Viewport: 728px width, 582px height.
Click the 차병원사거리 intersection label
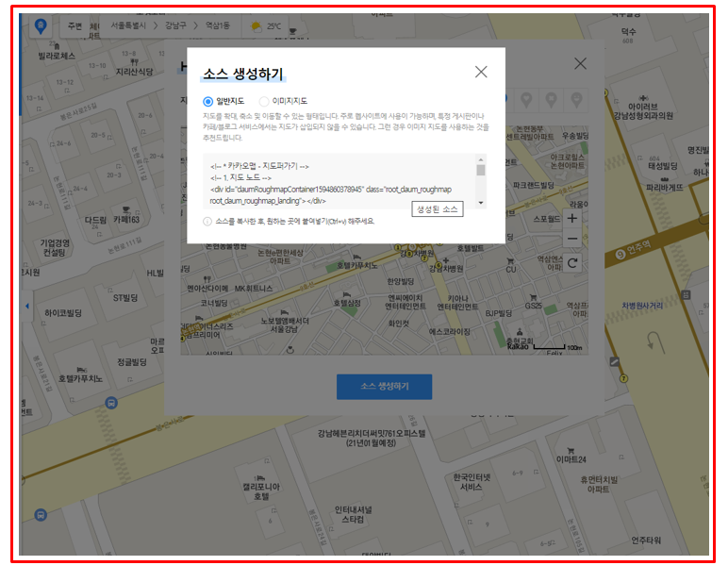click(642, 306)
